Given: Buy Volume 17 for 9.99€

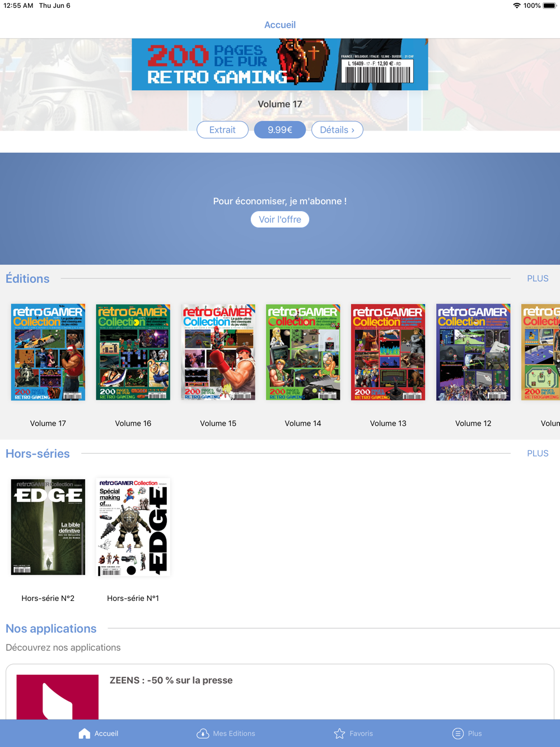Looking at the screenshot, I should (280, 130).
